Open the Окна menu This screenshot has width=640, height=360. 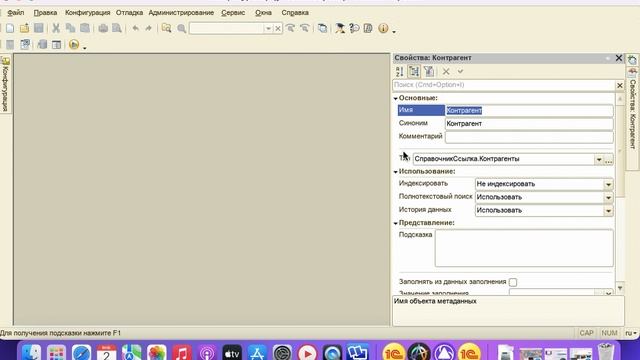(263, 13)
